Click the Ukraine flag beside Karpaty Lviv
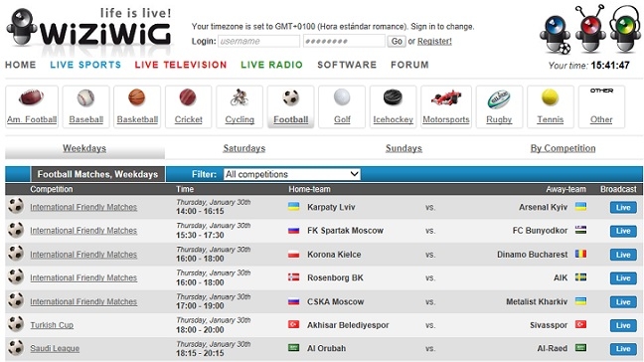Viewport: 644px width, 362px height. pos(293,206)
